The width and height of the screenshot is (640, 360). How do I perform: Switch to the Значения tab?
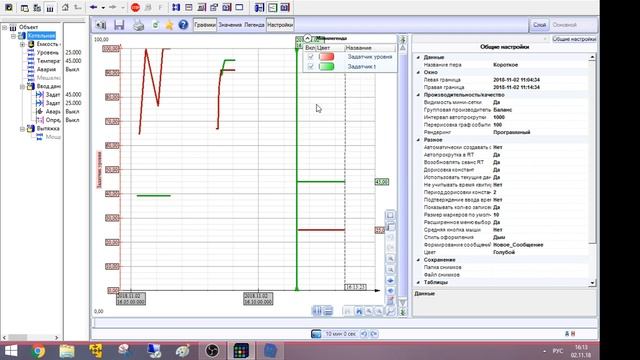pyautogui.click(x=230, y=25)
